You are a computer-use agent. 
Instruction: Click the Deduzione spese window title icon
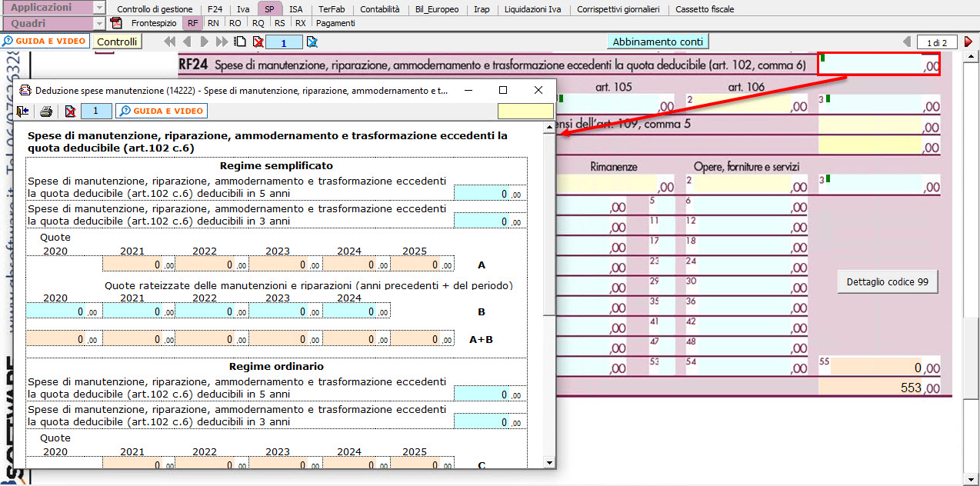(x=25, y=90)
